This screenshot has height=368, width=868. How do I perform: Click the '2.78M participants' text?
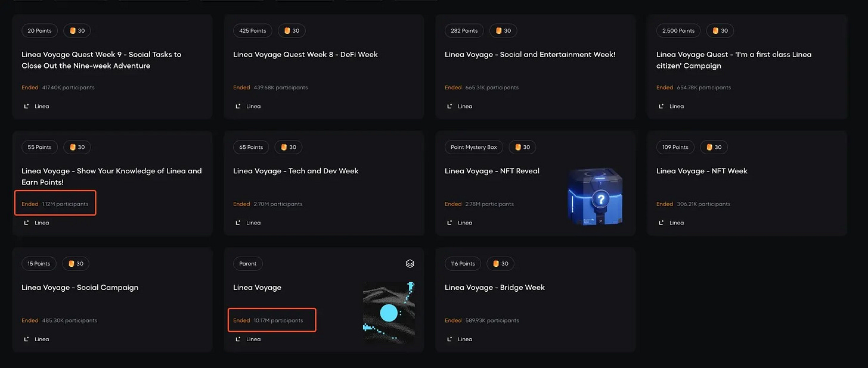(x=489, y=204)
